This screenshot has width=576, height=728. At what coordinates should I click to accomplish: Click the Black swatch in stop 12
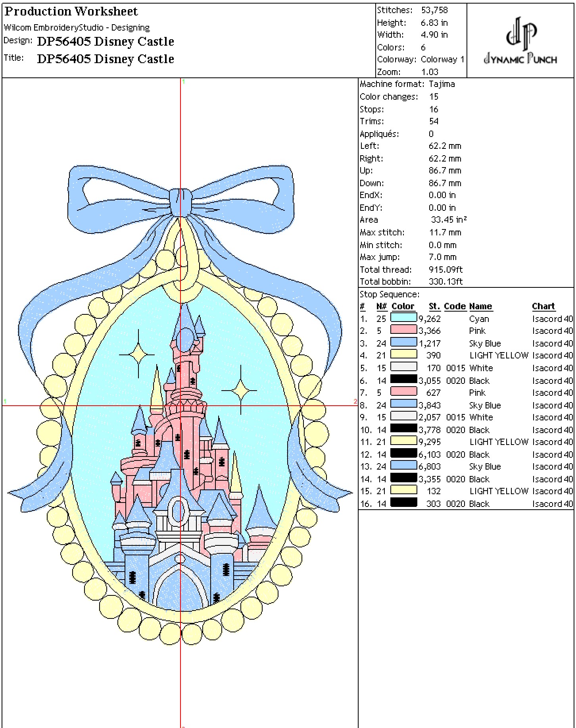pos(403,453)
